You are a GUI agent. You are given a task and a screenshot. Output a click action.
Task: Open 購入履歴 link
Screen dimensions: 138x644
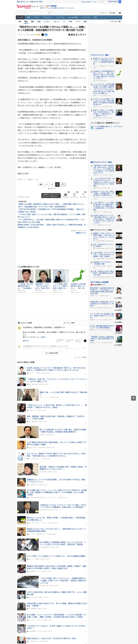point(112,13)
